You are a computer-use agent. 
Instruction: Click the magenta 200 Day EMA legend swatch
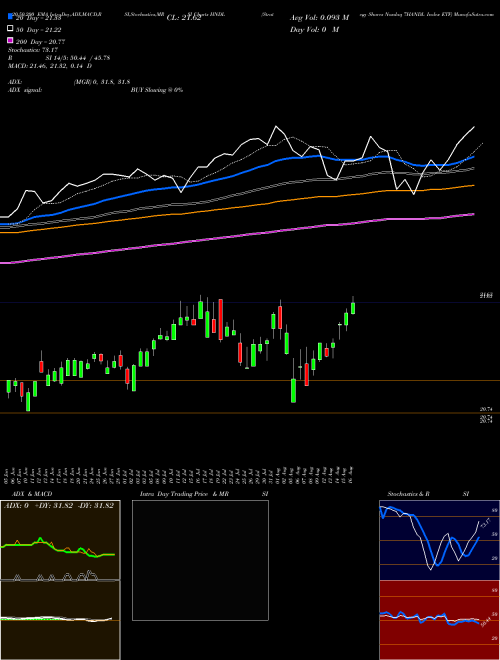pos(10,41)
